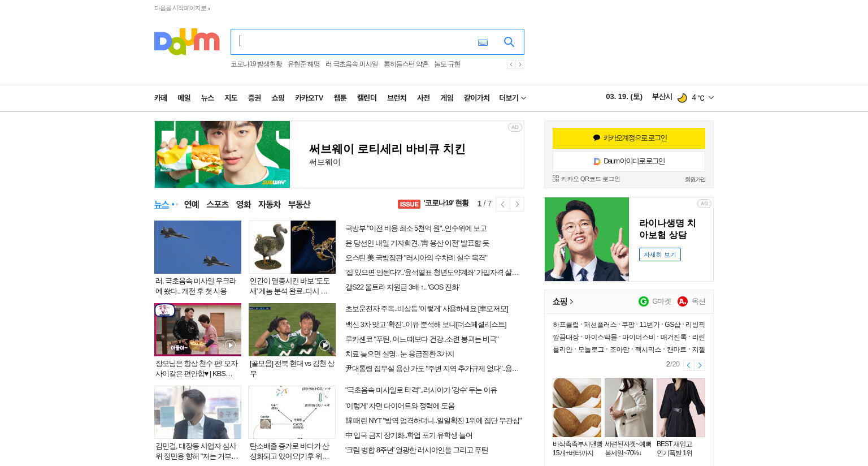Viewport: 868px width, 466px height.
Task: Open the virtual keyboard icon in search box
Action: tap(483, 42)
